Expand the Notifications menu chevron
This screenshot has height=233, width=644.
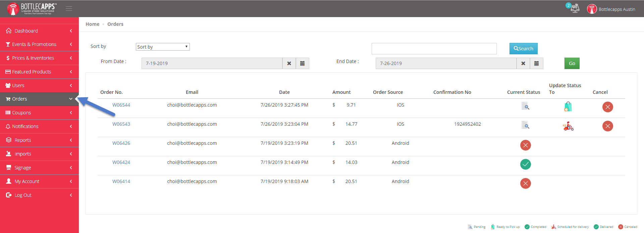71,126
